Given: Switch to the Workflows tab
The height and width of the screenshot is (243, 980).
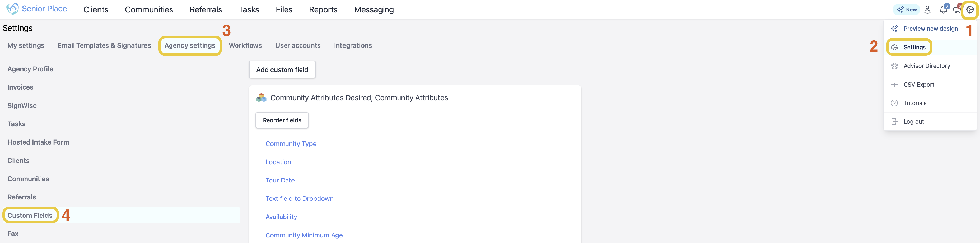Looking at the screenshot, I should [x=245, y=46].
